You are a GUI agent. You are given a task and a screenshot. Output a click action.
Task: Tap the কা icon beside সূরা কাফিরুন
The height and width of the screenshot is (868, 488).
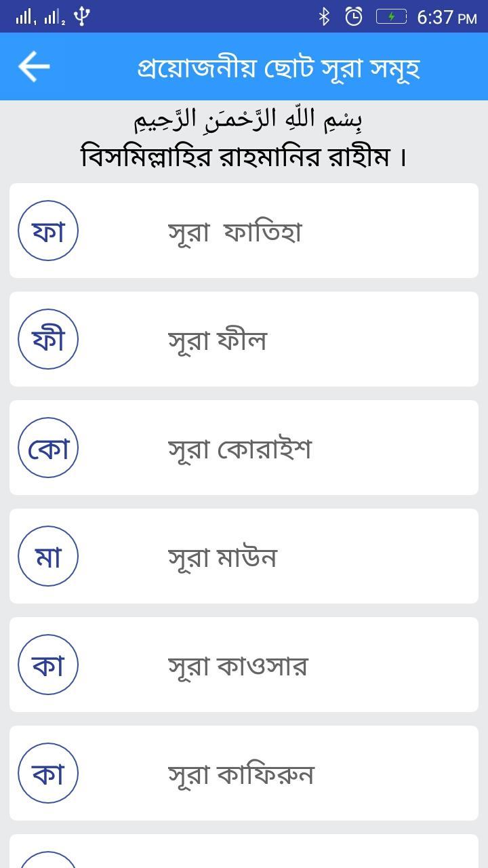[x=48, y=773]
